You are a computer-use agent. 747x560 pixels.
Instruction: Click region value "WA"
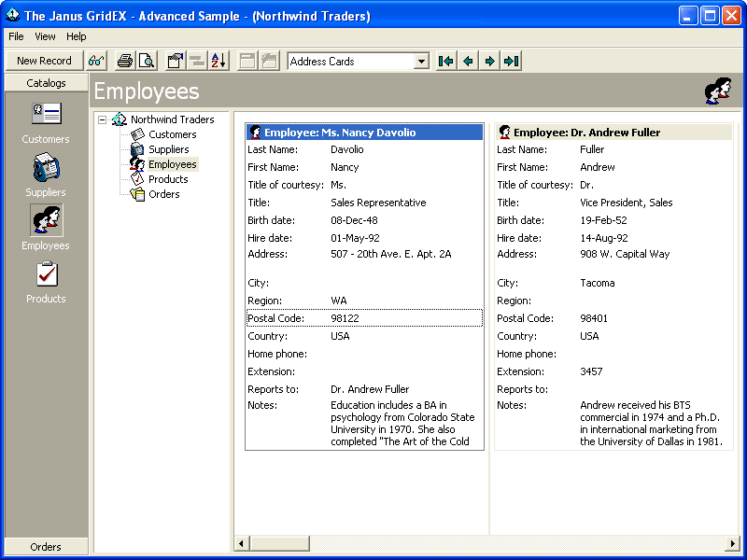tap(339, 301)
